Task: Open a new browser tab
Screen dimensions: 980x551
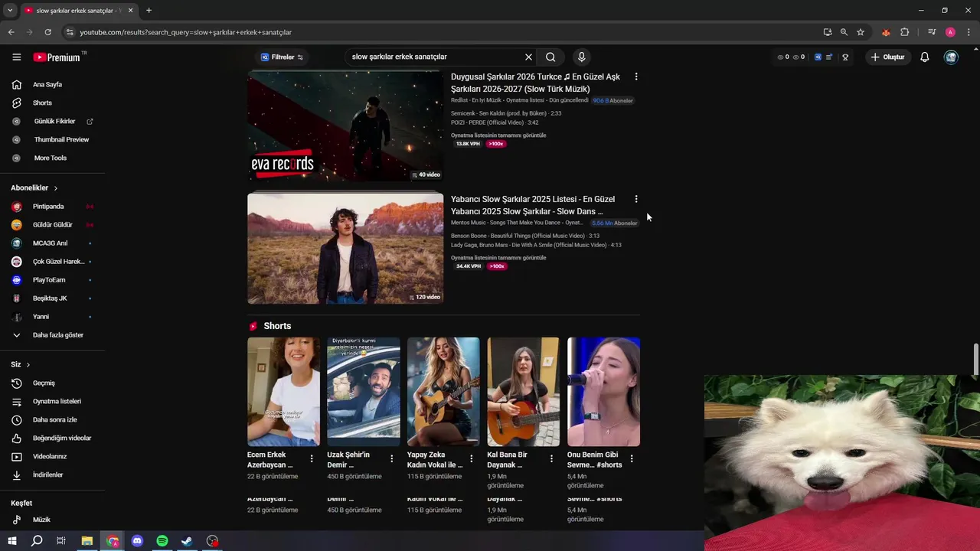Action: click(x=149, y=10)
